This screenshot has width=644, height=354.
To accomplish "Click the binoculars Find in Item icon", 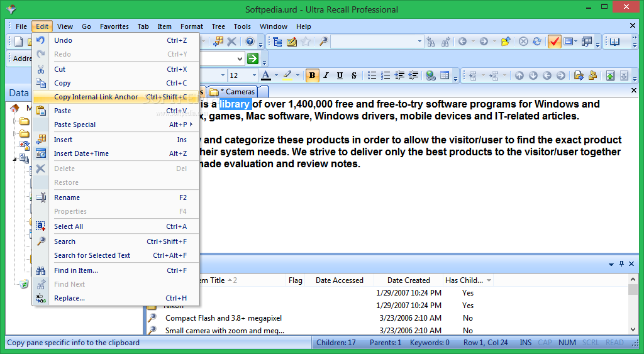I will coord(40,270).
